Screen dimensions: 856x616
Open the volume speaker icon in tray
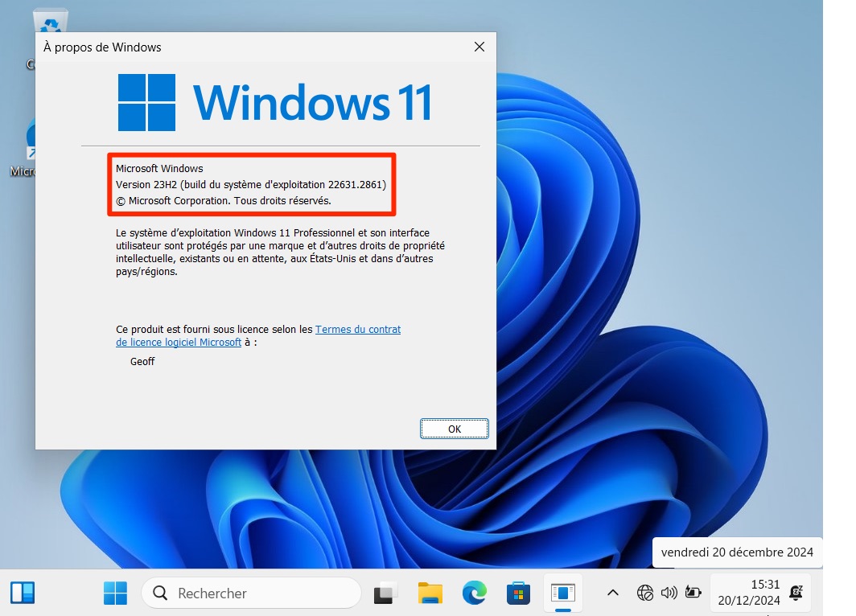click(x=669, y=593)
